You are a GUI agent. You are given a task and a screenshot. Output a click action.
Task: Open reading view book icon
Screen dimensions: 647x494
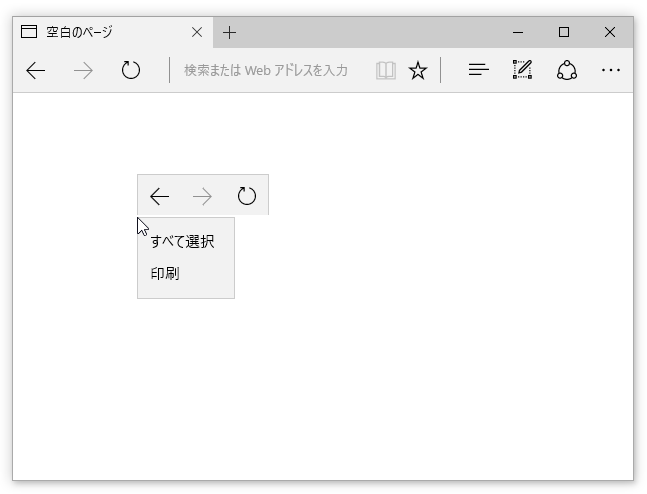(x=386, y=70)
